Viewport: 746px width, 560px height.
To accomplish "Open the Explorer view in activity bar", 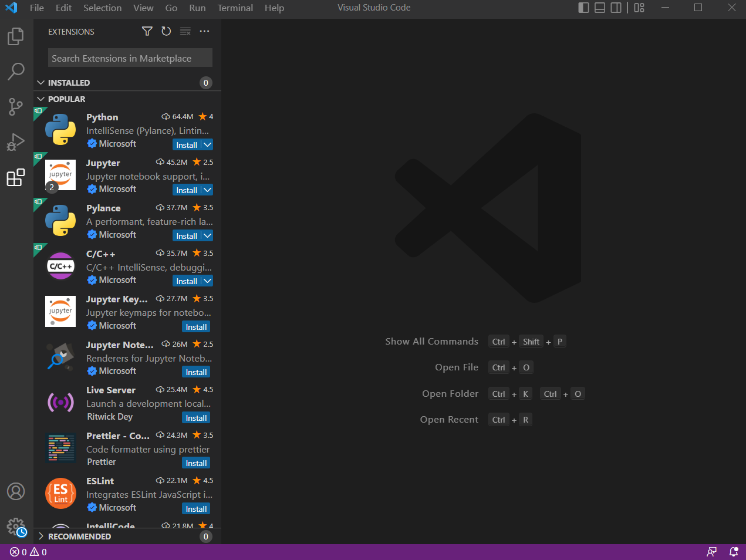I will pyautogui.click(x=16, y=36).
